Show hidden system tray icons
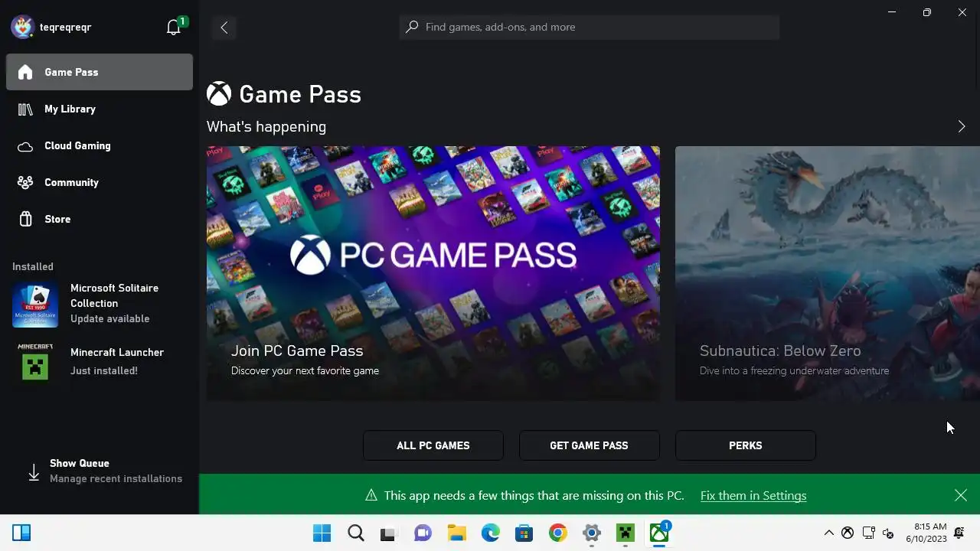 click(828, 533)
